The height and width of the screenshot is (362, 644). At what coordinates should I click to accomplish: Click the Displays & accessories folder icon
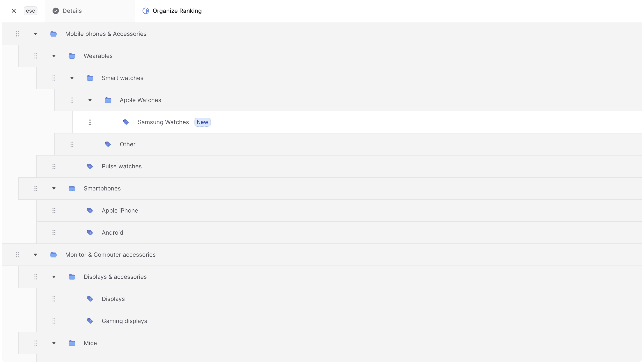pyautogui.click(x=72, y=277)
